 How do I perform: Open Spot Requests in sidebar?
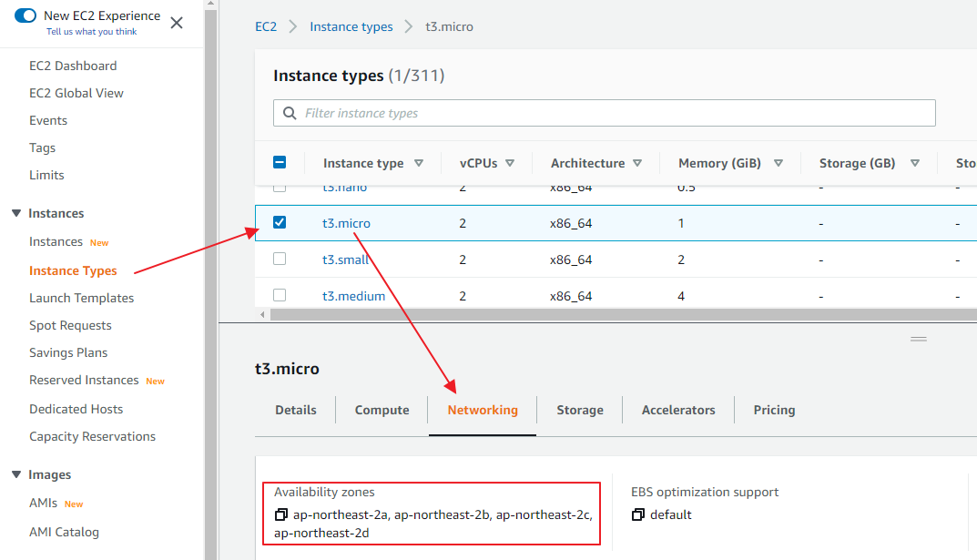coord(70,325)
